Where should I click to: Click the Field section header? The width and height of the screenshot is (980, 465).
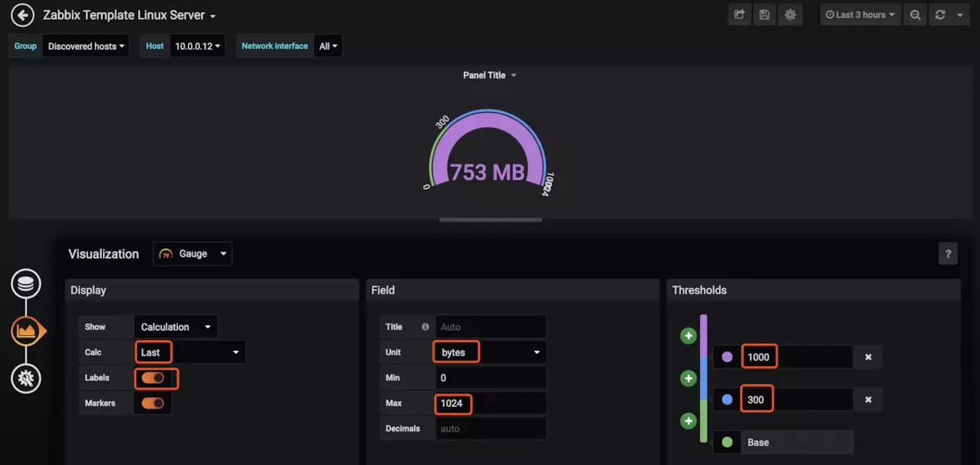point(512,290)
